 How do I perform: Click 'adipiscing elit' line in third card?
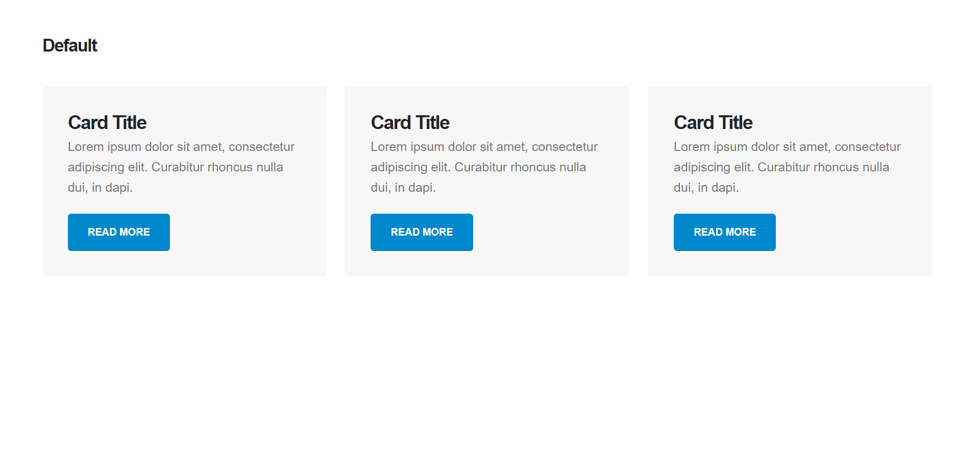click(x=781, y=167)
